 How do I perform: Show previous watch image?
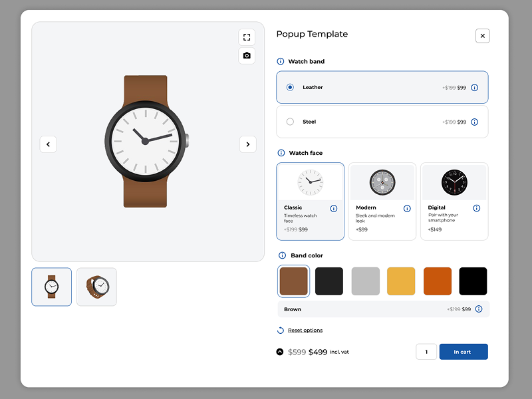(48, 144)
